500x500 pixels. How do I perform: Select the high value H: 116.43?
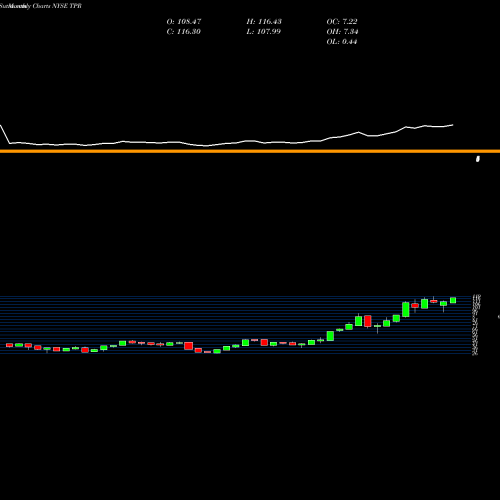point(264,22)
